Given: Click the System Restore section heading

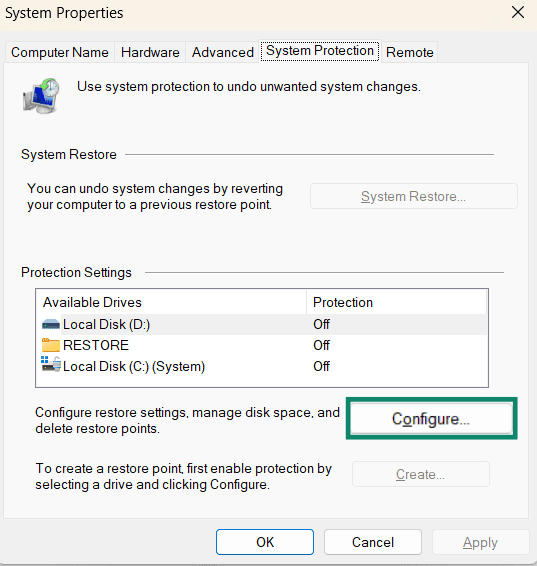Looking at the screenshot, I should [69, 154].
